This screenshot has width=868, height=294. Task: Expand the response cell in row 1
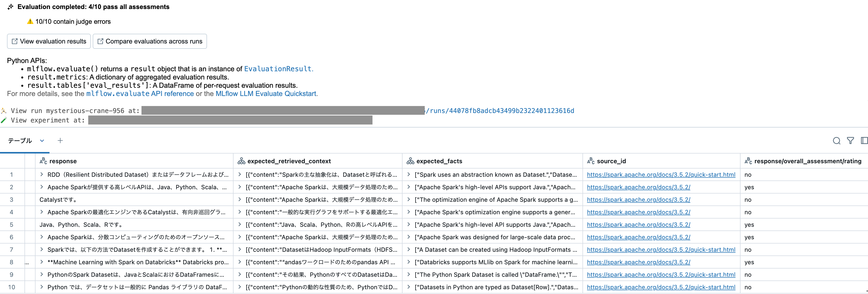(x=41, y=174)
